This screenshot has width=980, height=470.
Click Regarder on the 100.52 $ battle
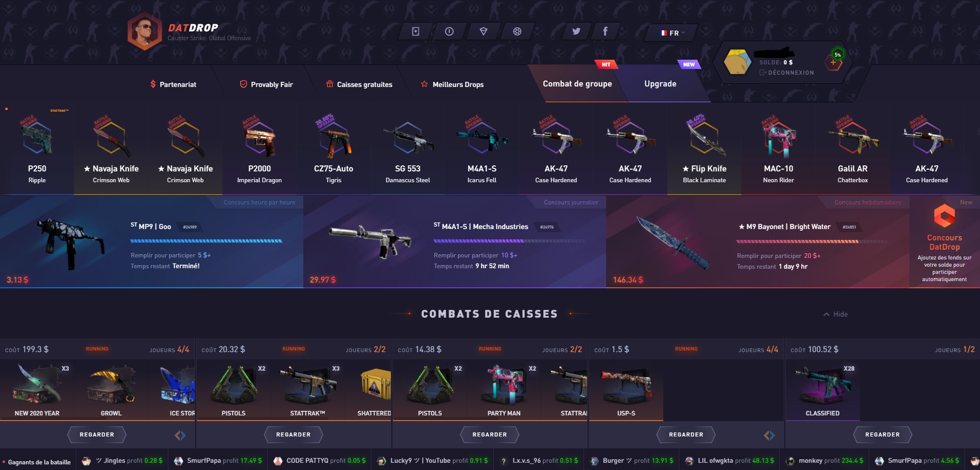click(882, 434)
